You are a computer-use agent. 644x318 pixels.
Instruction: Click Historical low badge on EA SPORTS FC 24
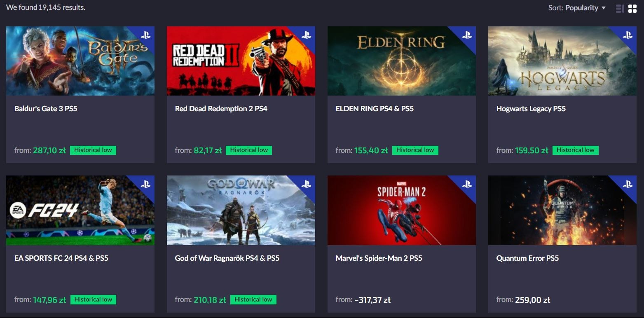(x=93, y=299)
